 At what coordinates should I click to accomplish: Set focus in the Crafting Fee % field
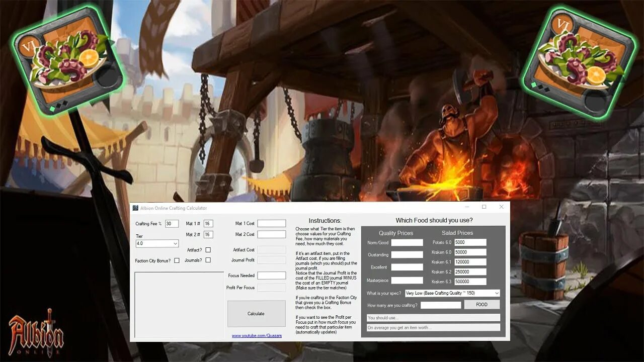pyautogui.click(x=172, y=224)
